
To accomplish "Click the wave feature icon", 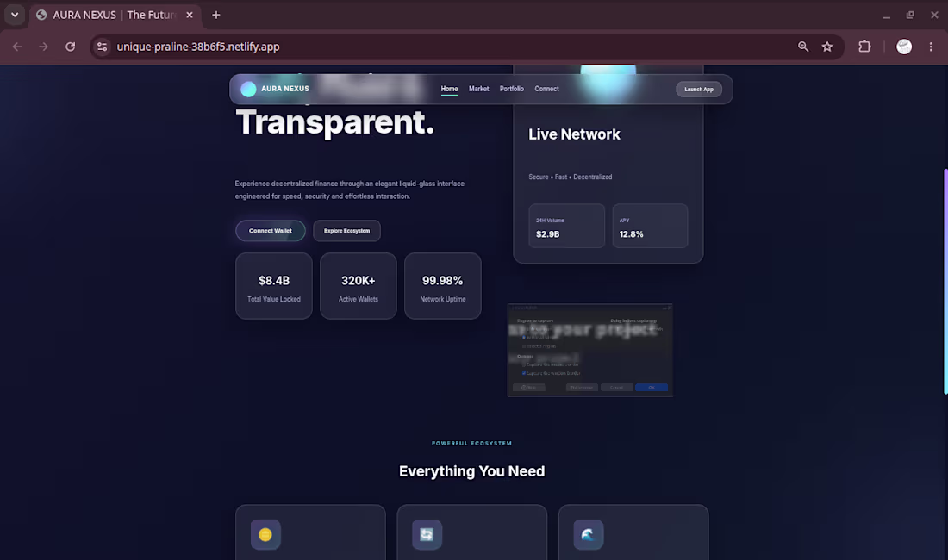I will point(589,535).
